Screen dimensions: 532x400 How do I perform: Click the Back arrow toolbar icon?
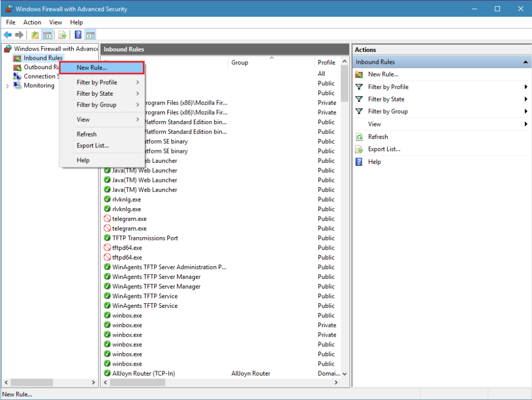point(7,35)
